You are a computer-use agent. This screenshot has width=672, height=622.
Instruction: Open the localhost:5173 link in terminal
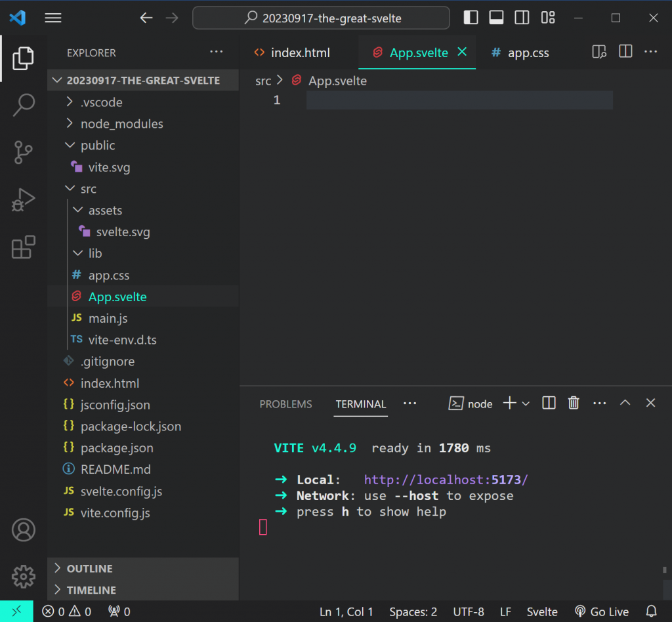(x=446, y=480)
